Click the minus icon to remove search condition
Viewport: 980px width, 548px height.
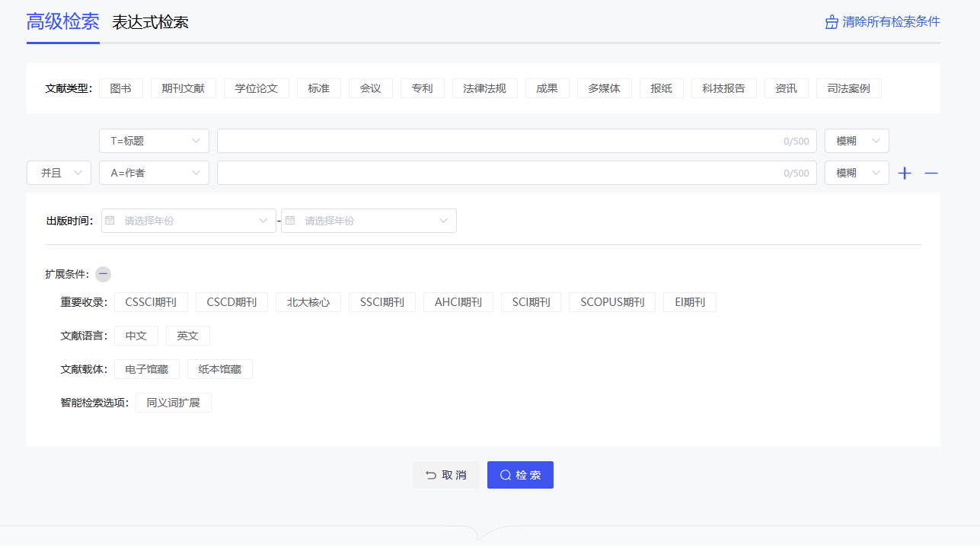point(931,173)
